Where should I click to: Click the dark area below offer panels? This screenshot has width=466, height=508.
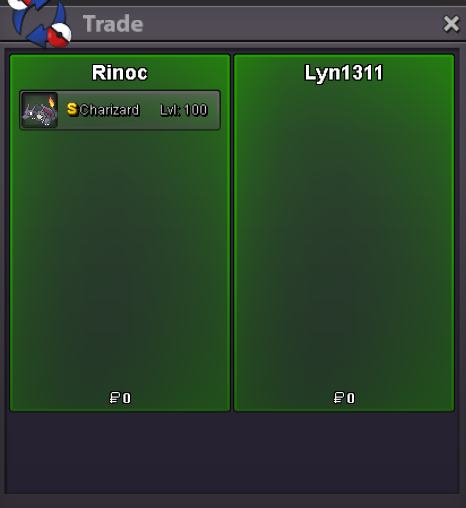(x=232, y=453)
